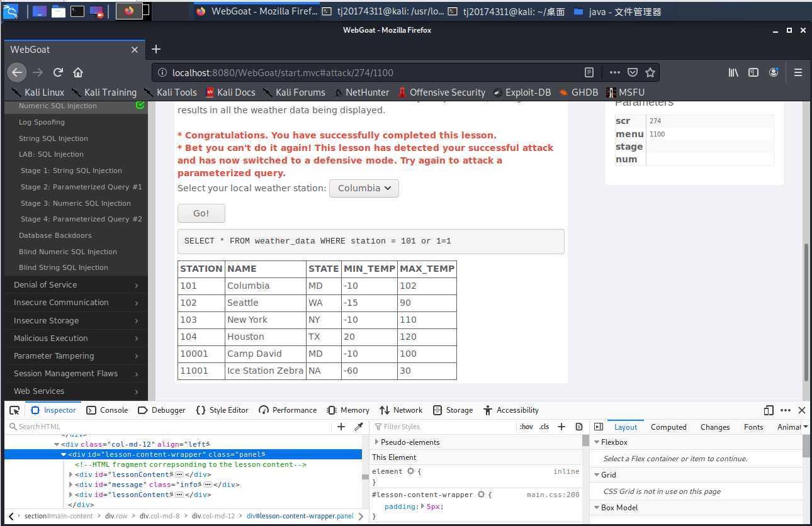This screenshot has height=526, width=812.
Task: Switch to the Storage devtools tab
Action: click(453, 410)
